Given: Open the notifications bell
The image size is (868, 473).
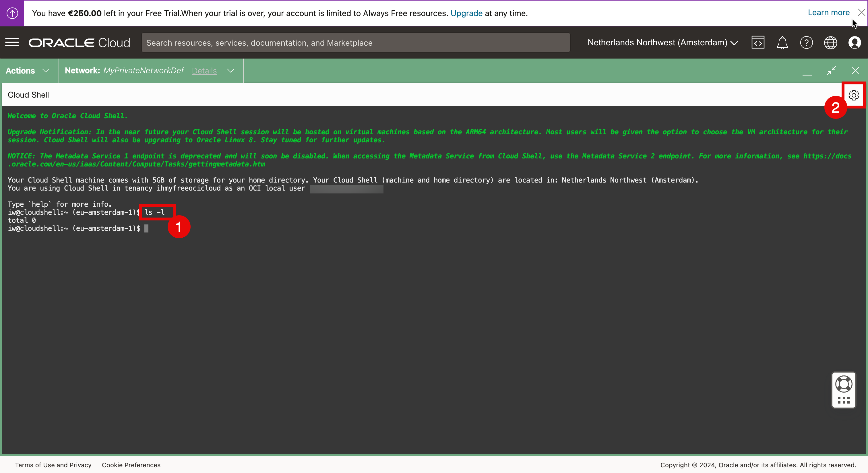Looking at the screenshot, I should click(x=782, y=43).
